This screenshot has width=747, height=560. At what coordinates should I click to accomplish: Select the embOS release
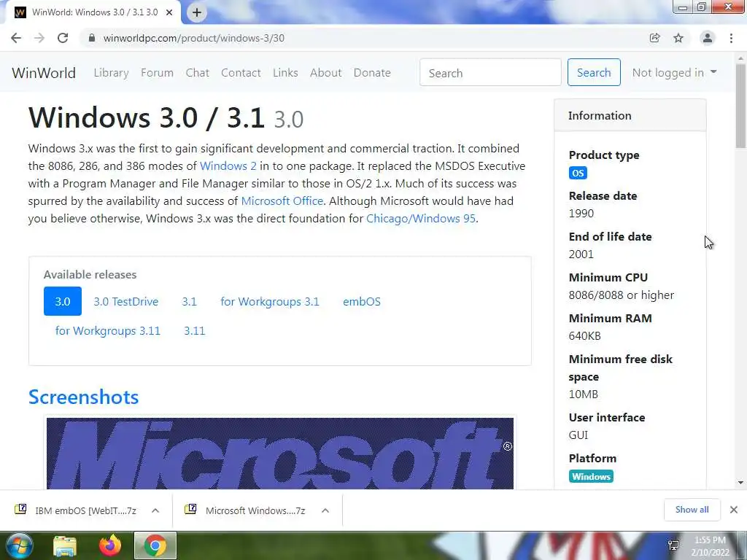click(x=362, y=301)
